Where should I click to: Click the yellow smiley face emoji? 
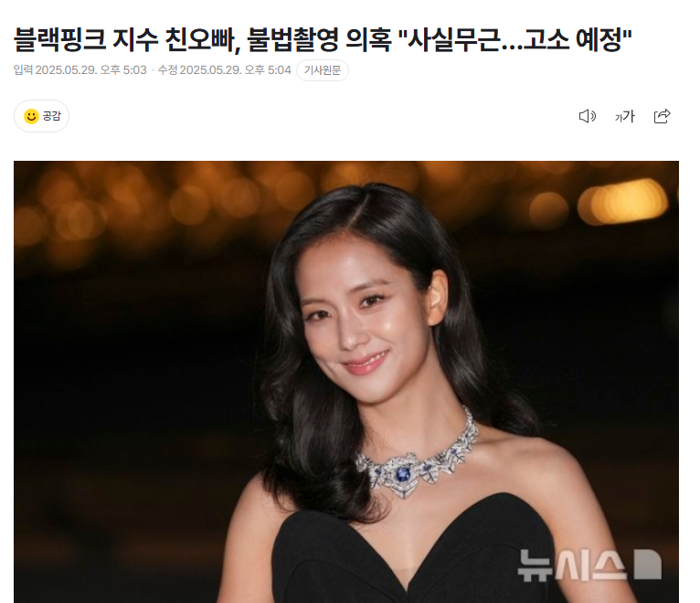(31, 117)
